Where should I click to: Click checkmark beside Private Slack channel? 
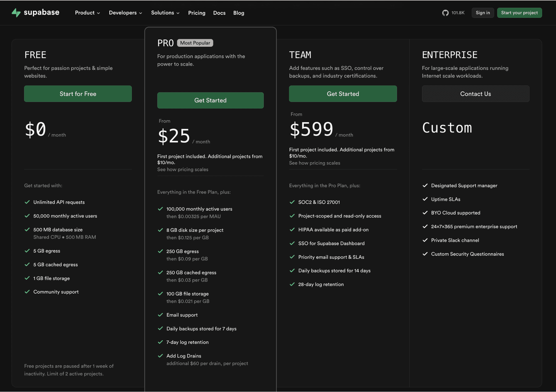pos(425,240)
